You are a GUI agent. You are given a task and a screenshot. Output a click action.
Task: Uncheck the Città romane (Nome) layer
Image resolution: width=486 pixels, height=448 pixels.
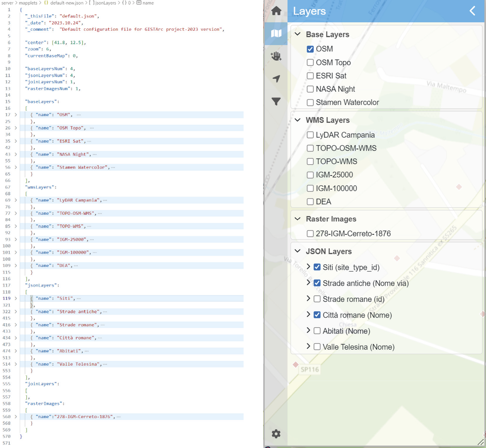coord(317,315)
